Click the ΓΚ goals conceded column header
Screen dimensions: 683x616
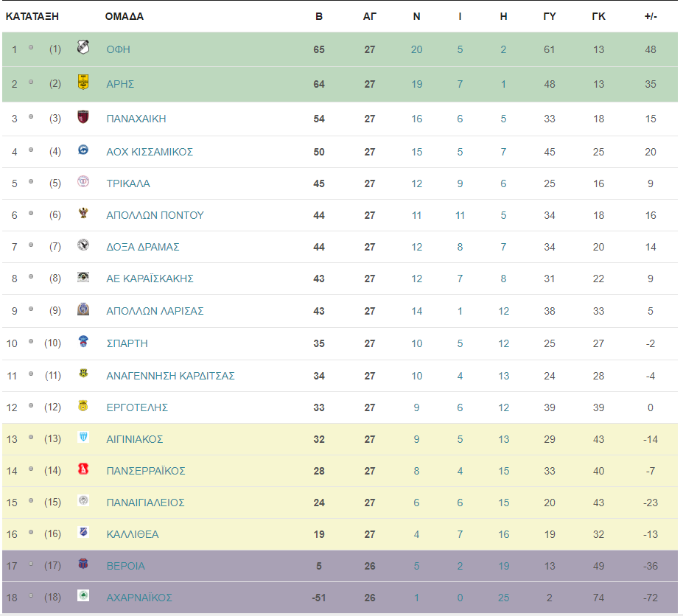[x=598, y=16]
